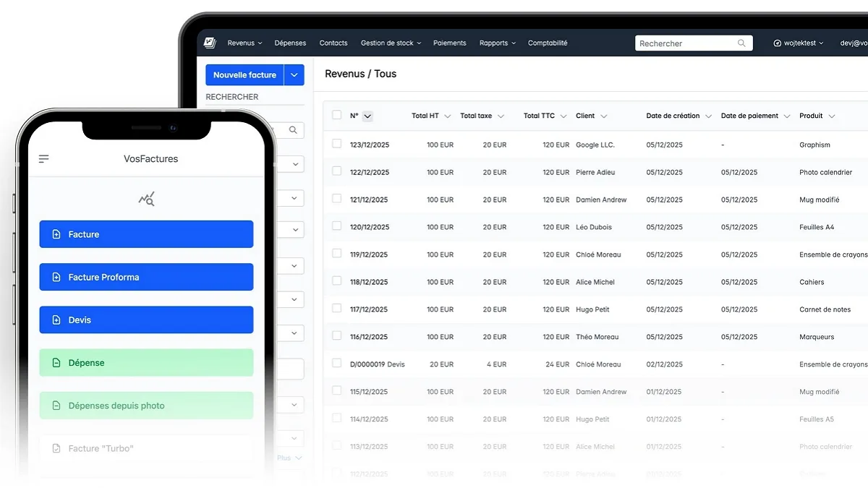868x488 pixels.
Task: Click the Client column chevron
Action: [604, 116]
